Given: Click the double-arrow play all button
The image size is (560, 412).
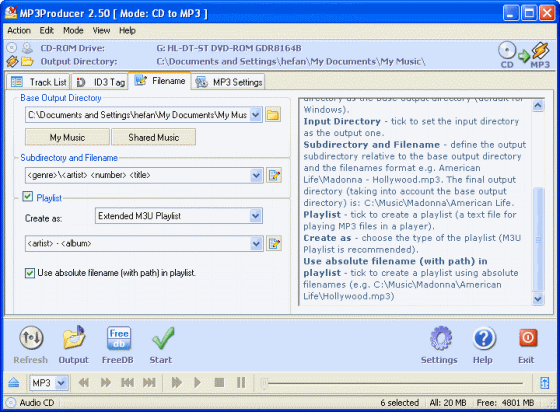Looking at the screenshot, I should [176, 383].
